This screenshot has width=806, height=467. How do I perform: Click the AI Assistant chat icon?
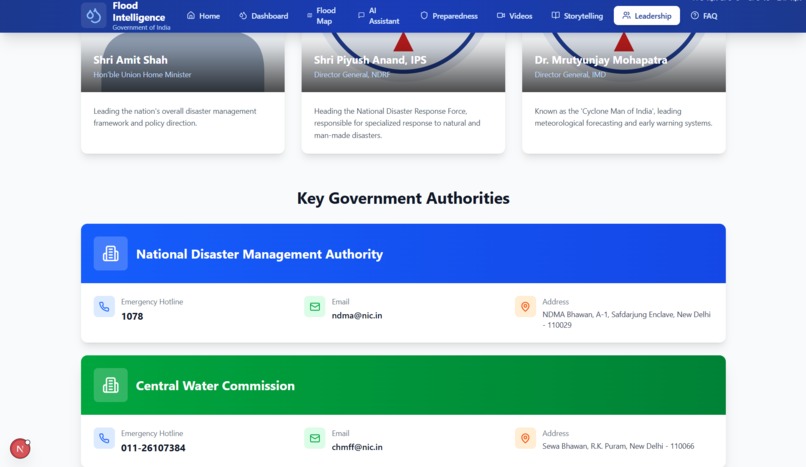pos(361,15)
